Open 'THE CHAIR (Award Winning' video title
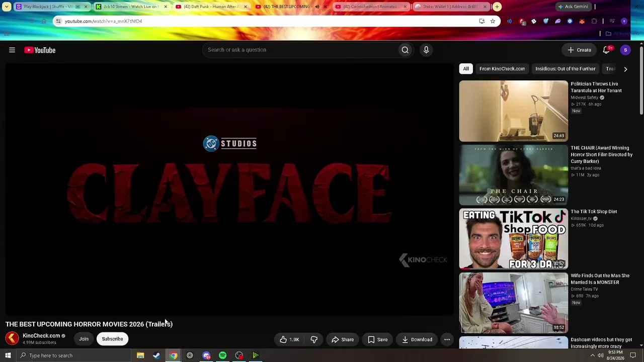This screenshot has height=362, width=644. click(x=602, y=155)
